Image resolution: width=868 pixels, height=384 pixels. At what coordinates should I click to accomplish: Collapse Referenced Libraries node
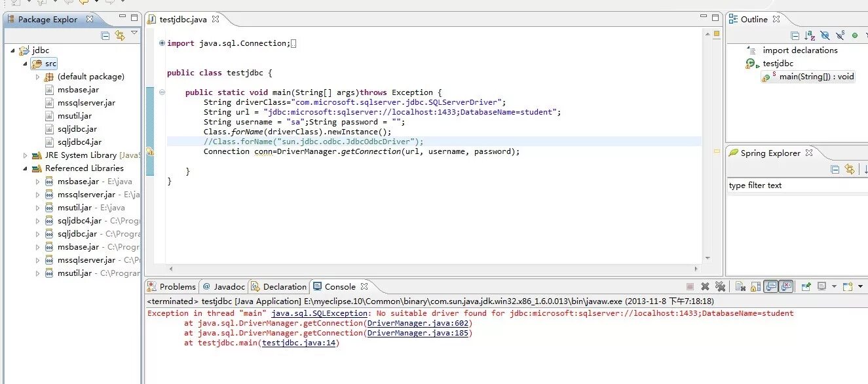[x=26, y=168]
